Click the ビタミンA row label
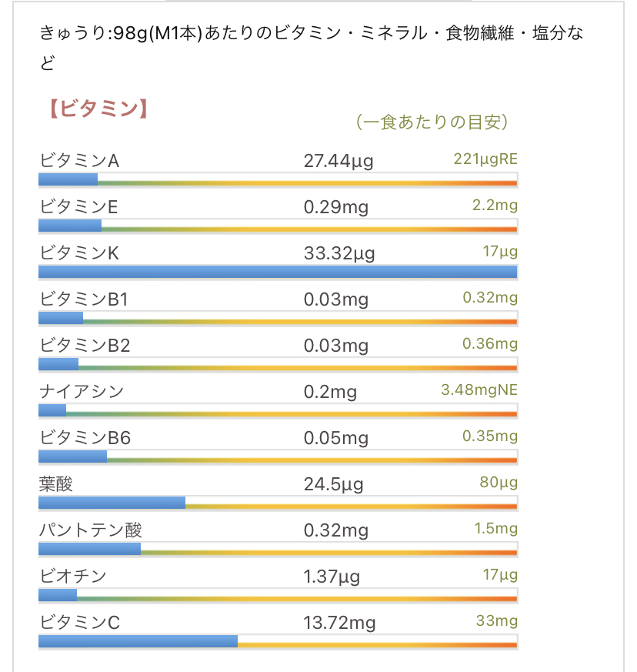This screenshot has width=637, height=672. point(79,161)
